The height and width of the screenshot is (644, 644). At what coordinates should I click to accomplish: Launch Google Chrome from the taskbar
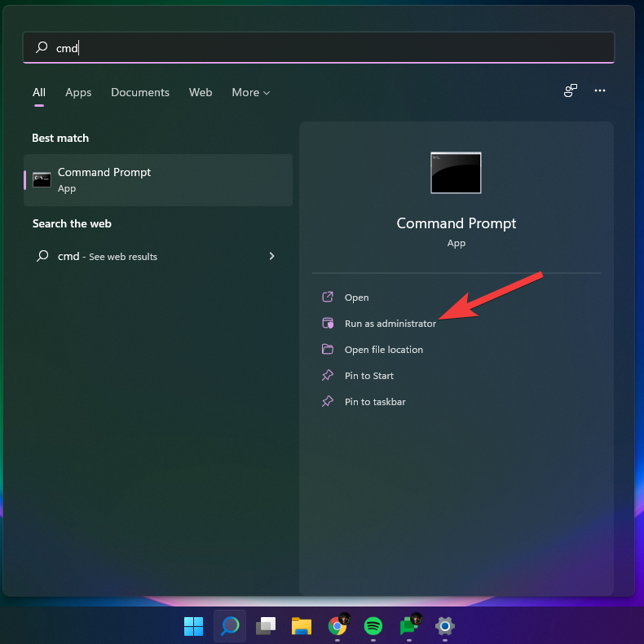[x=337, y=626]
